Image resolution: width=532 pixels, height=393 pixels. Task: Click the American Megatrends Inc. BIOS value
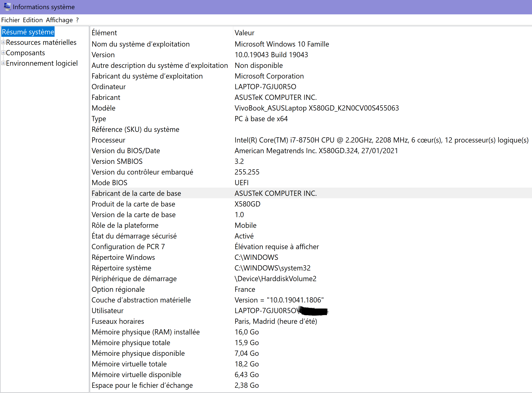(316, 151)
